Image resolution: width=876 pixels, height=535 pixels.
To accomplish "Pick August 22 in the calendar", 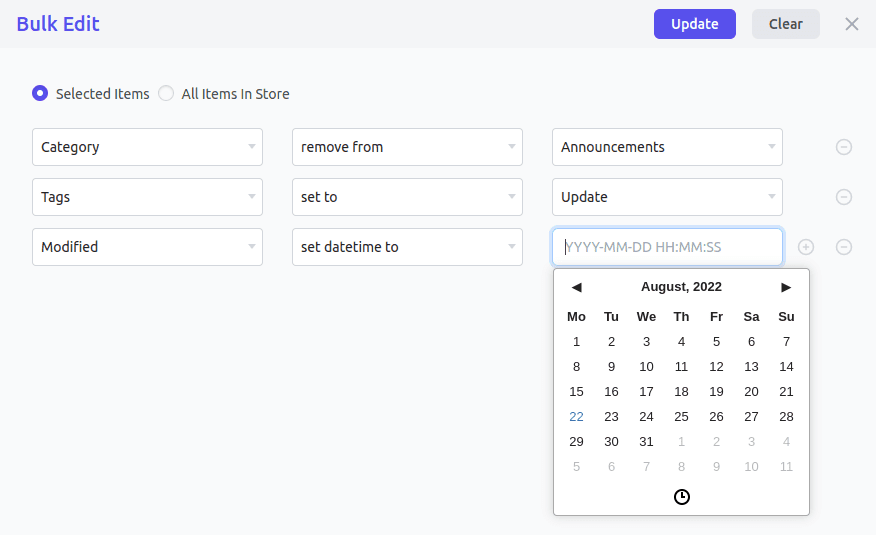I will tap(577, 417).
